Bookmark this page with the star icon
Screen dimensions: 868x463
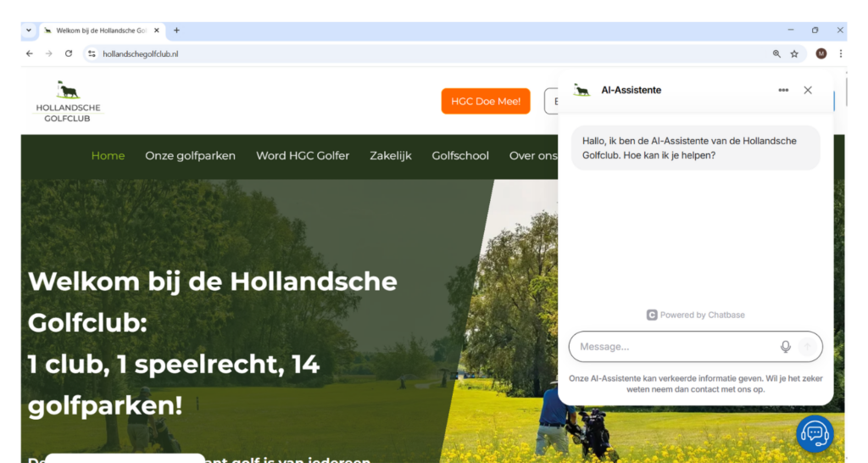[794, 53]
